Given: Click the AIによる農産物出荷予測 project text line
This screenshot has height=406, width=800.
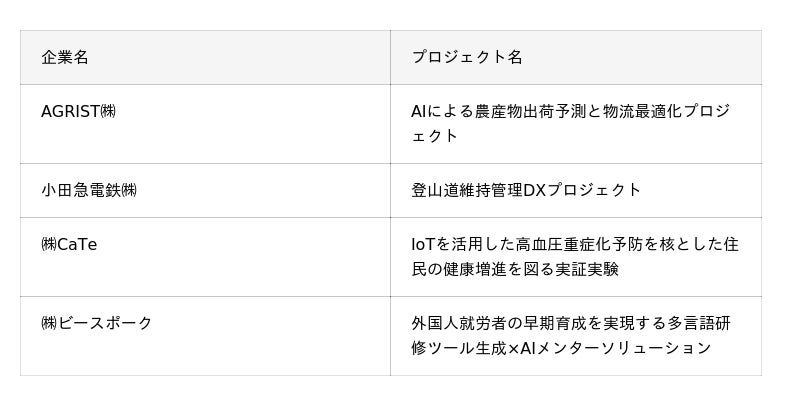Looking at the screenshot, I should point(570,111).
